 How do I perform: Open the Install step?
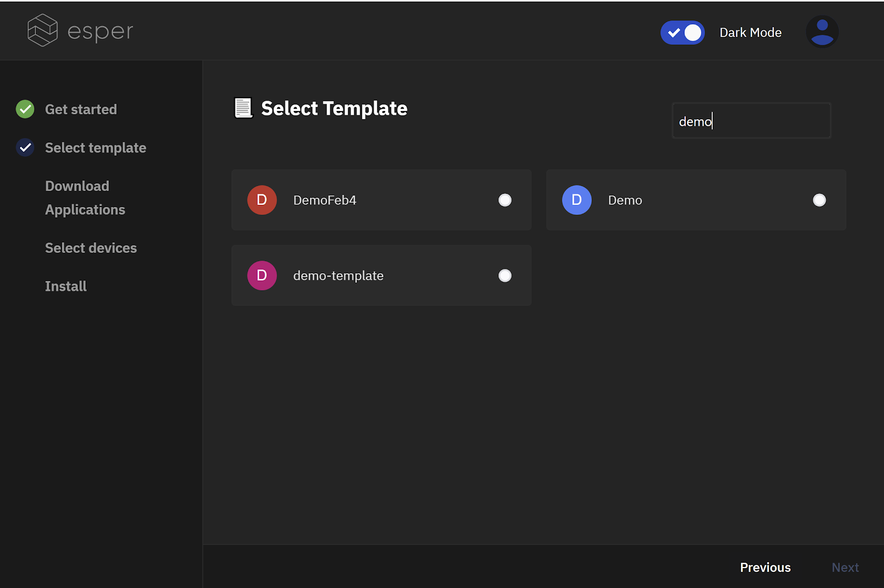tap(65, 286)
